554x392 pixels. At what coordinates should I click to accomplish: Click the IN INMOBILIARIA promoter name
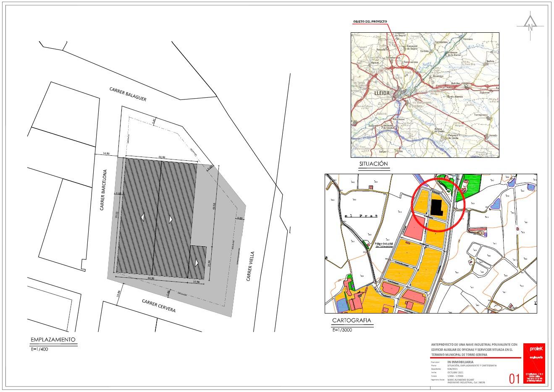click(x=460, y=362)
